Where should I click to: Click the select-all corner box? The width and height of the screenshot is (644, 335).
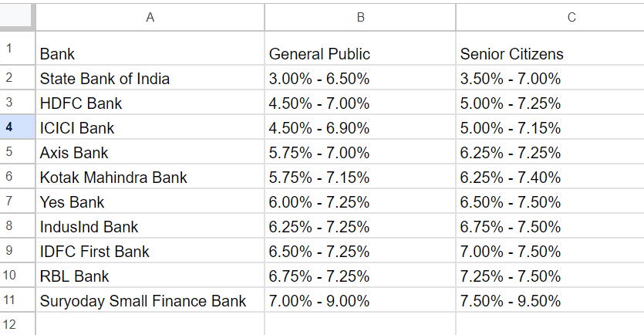[x=17, y=16]
